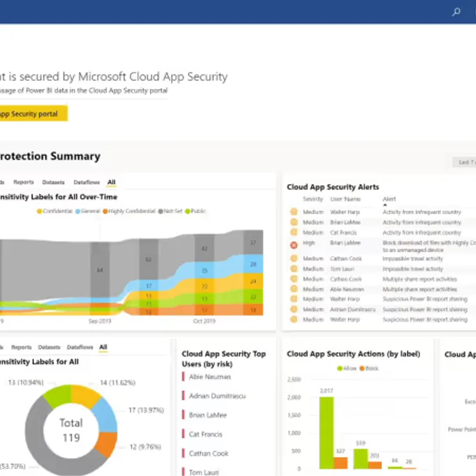Open the Cloud App Security portal button

tap(33, 114)
